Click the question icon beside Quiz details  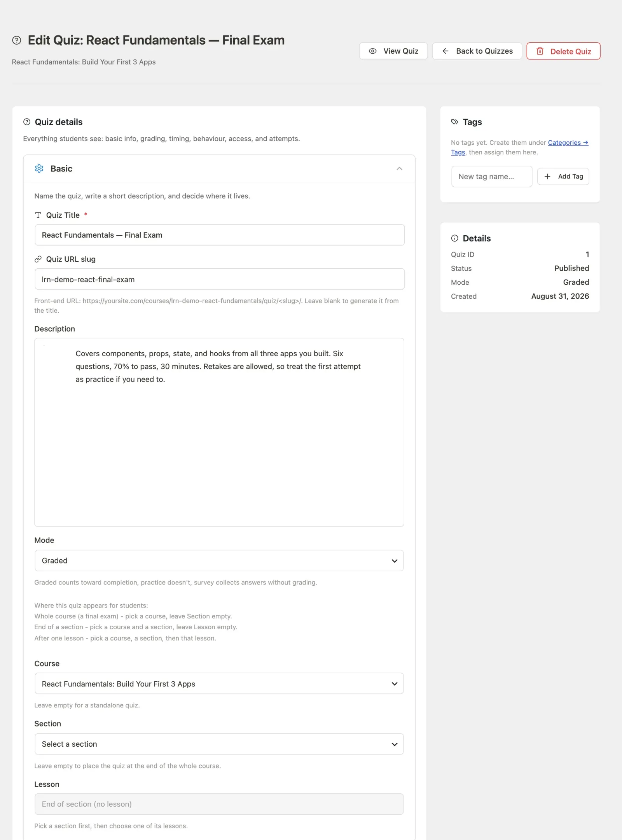[x=27, y=122]
